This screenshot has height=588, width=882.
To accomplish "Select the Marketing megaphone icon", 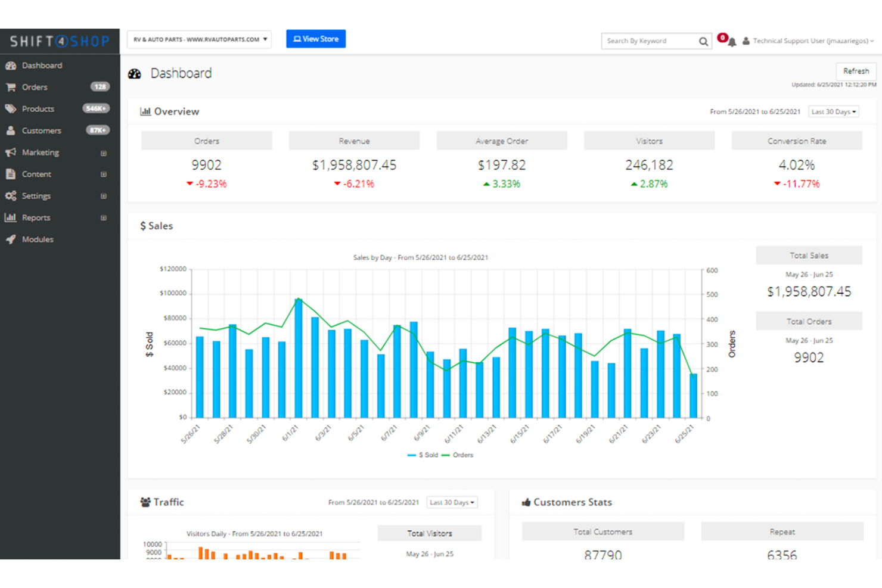I will tap(11, 153).
